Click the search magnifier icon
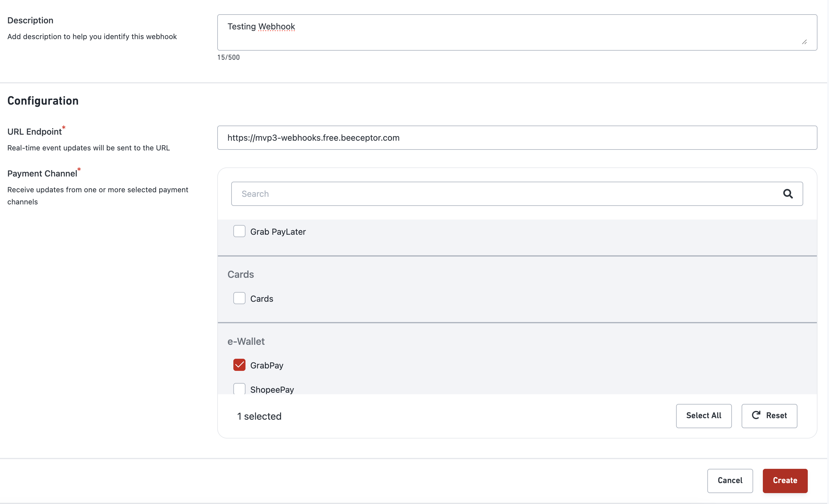The width and height of the screenshot is (829, 504). click(x=787, y=194)
